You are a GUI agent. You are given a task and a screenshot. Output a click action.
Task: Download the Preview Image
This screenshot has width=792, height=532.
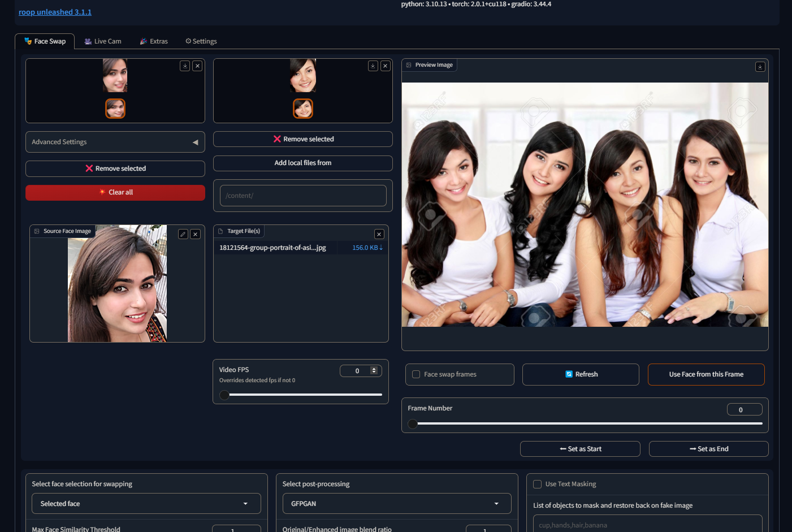click(760, 66)
